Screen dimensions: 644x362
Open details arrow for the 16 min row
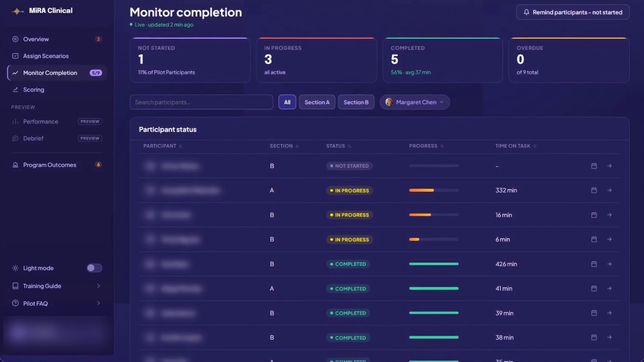pyautogui.click(x=609, y=215)
